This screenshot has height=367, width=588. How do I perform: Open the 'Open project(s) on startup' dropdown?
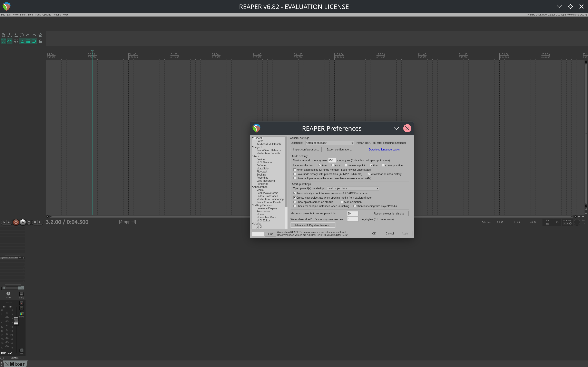coord(353,188)
